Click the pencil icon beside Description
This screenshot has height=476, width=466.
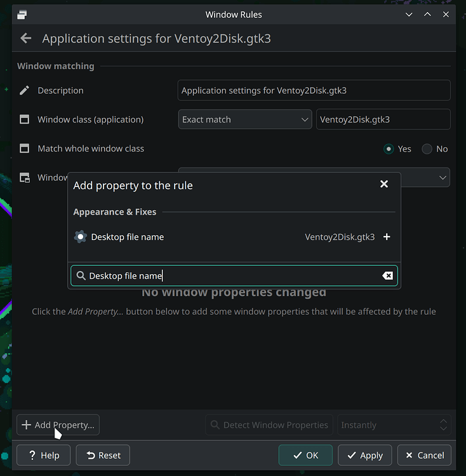pos(25,91)
